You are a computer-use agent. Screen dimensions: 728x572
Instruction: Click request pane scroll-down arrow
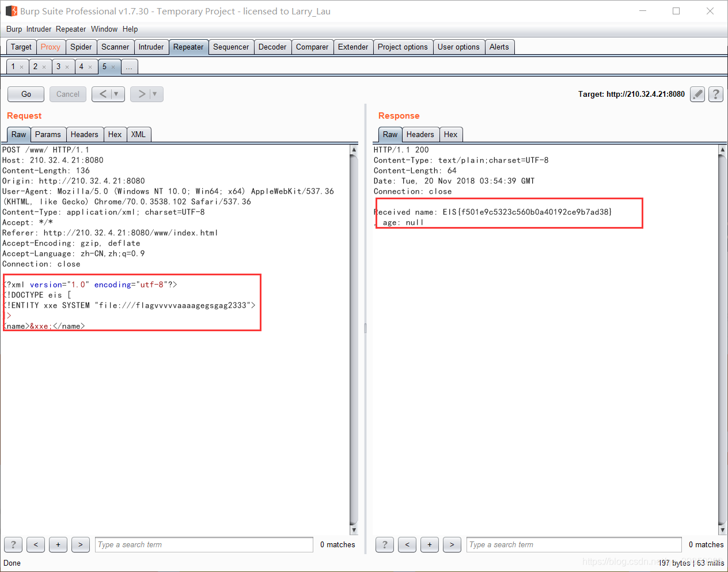tap(354, 530)
